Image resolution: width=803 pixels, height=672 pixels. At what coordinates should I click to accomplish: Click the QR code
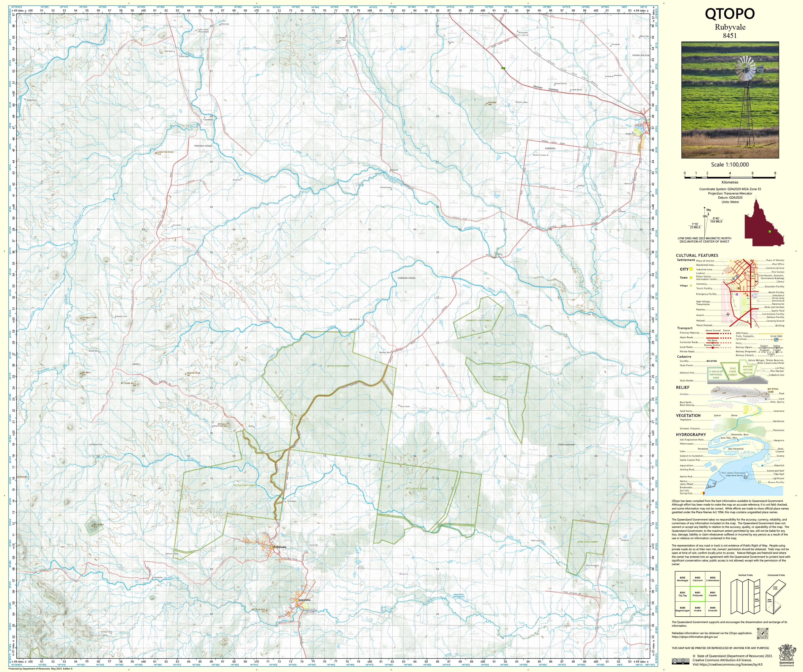[763, 634]
